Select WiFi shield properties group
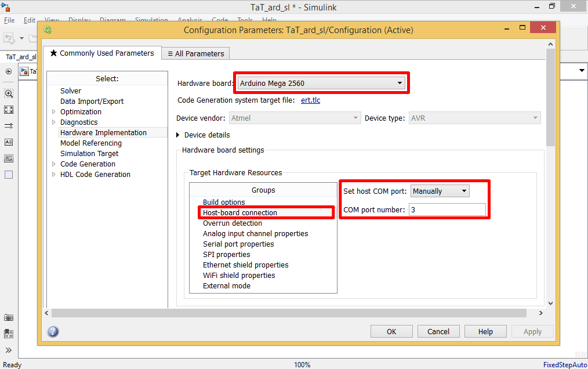 (x=239, y=276)
